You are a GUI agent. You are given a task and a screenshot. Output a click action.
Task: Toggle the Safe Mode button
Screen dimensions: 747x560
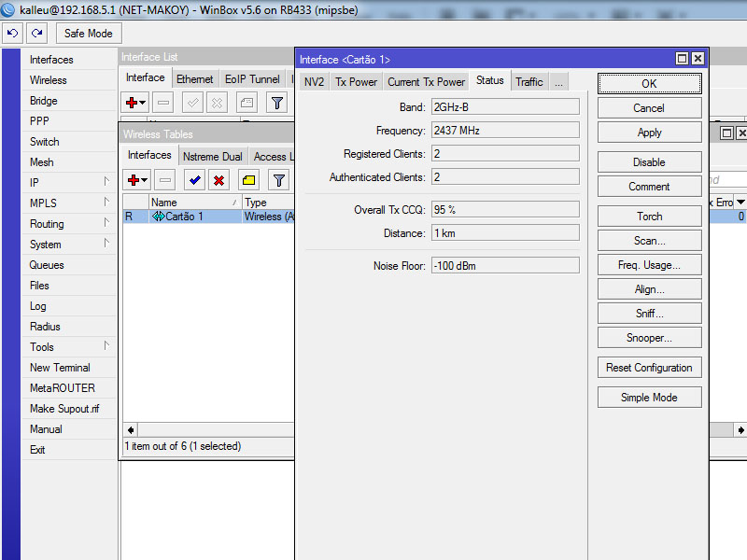point(89,34)
